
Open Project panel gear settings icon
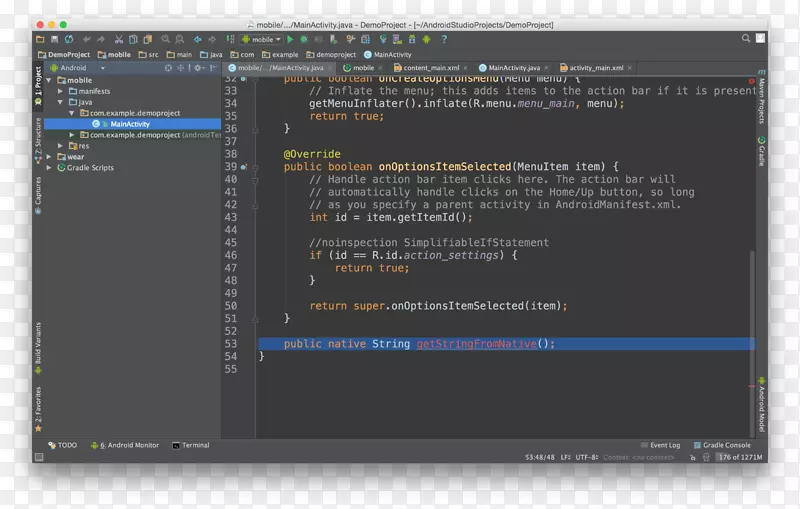199,68
